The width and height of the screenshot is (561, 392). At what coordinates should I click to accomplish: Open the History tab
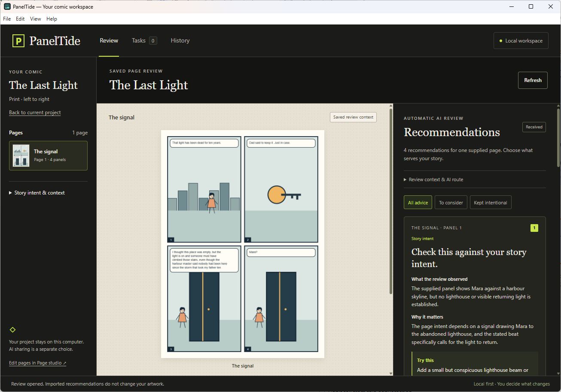tap(180, 40)
